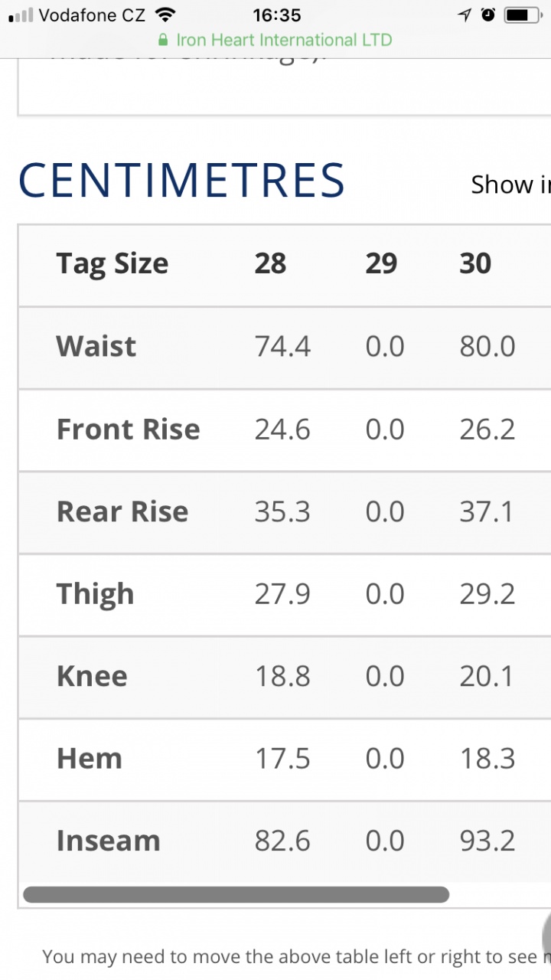Tap the green padlock icon

point(162,40)
